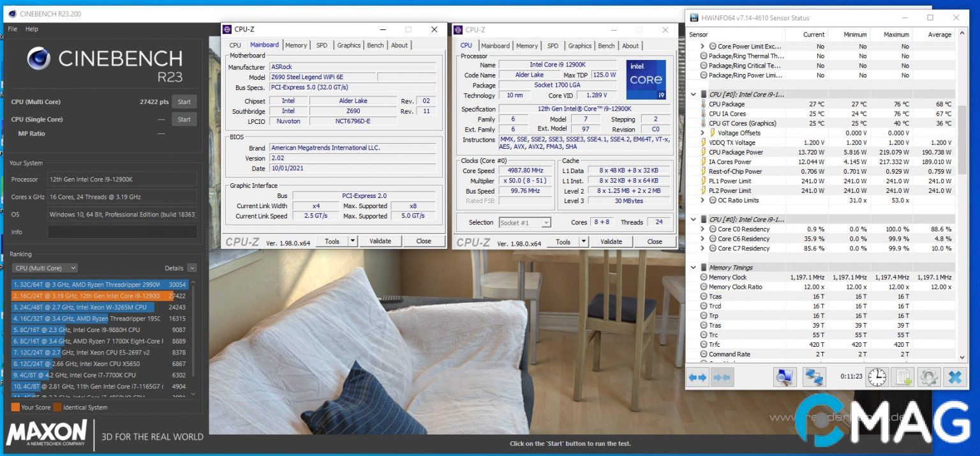Click the monitor with magnifier icon in HWiNFO

coord(785,377)
